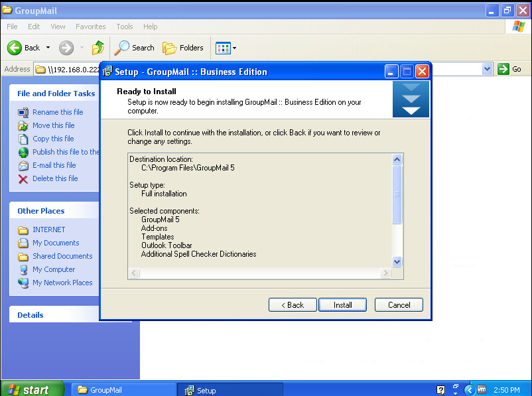Expand the Back history dropdown arrow

[x=48, y=48]
